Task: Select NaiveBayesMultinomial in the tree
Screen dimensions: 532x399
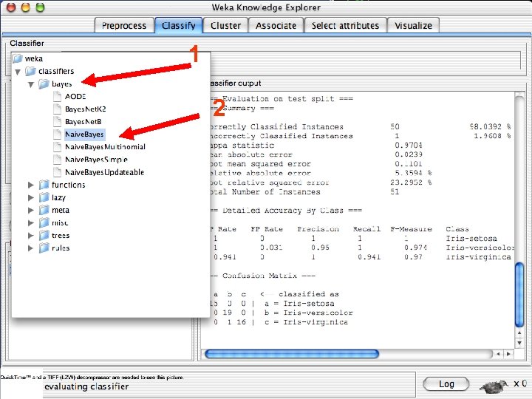Action: [105, 147]
